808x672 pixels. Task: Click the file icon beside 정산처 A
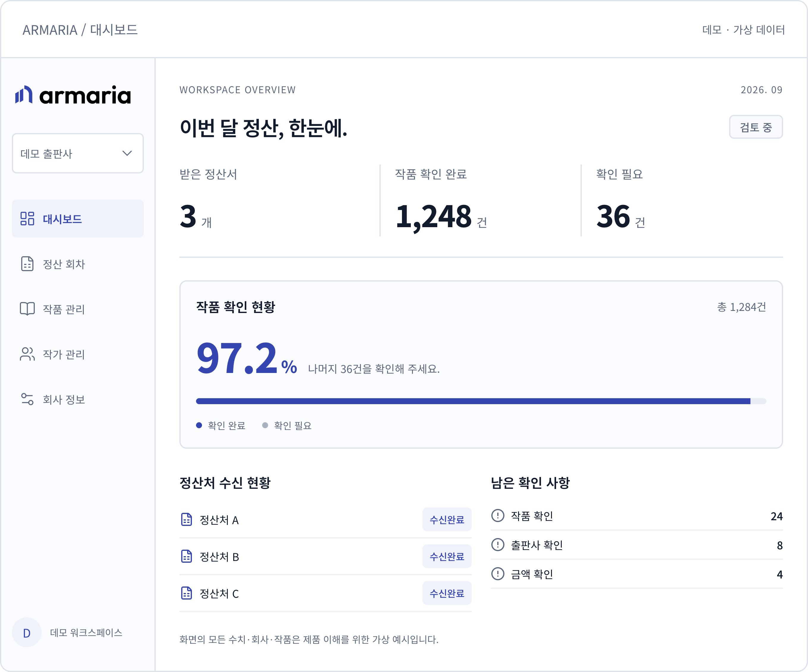coord(187,519)
